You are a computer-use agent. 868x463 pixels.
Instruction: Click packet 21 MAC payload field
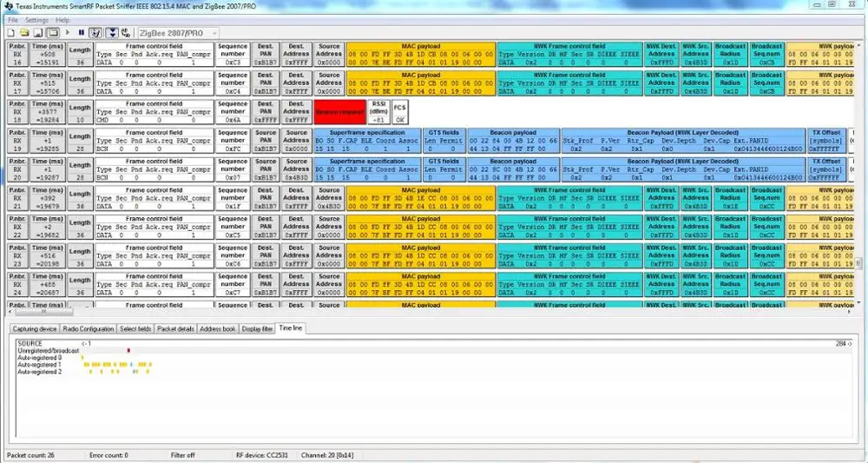coord(421,199)
